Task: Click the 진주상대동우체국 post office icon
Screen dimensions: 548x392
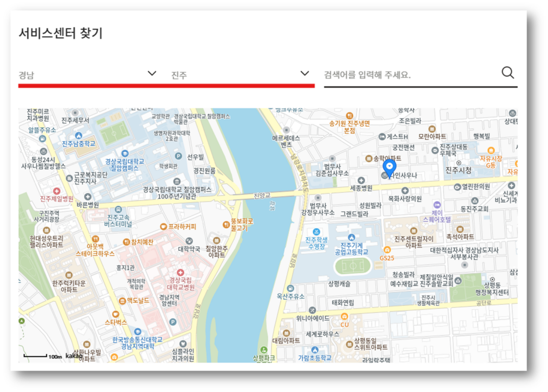Action: coord(435,150)
